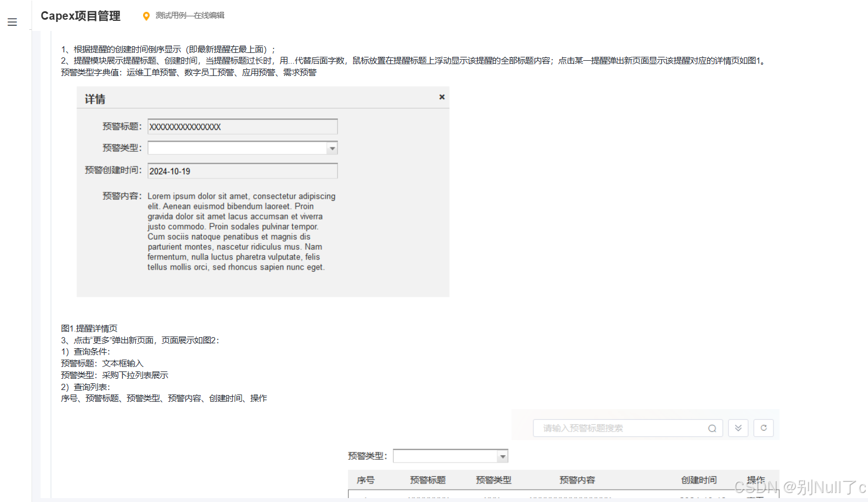
Task: Click the magnifier icon in the search box
Action: (712, 428)
